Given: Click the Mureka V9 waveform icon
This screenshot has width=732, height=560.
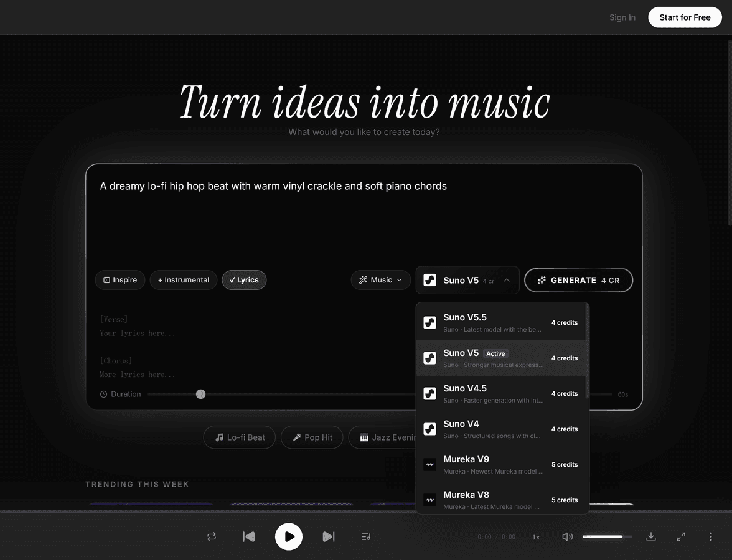Looking at the screenshot, I should click(x=429, y=464).
